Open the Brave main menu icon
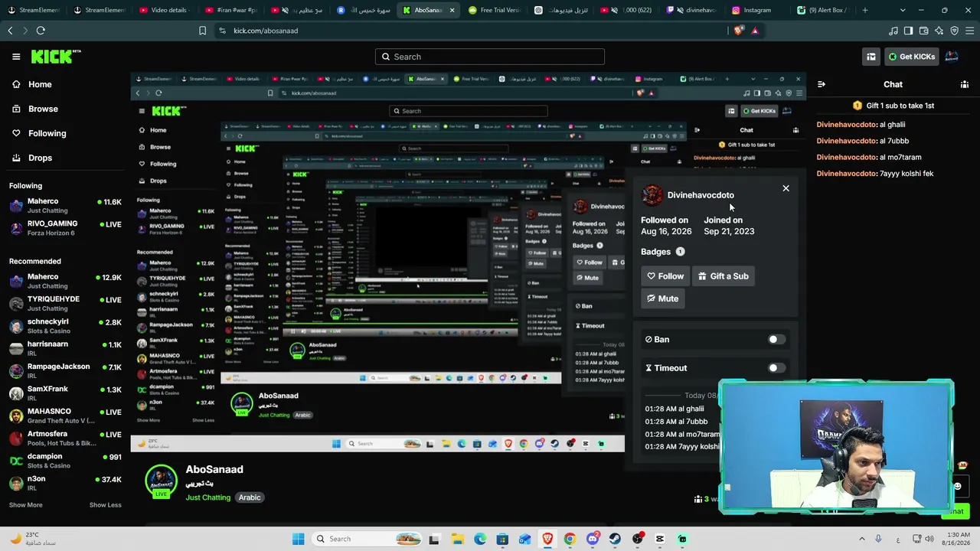Screen dimensions: 980x551 click(x=969, y=31)
